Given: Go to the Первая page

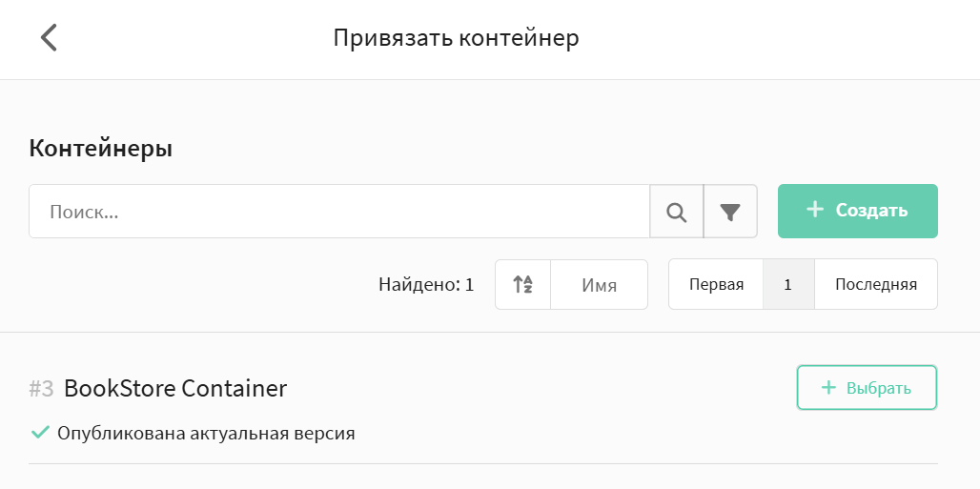Looking at the screenshot, I should tap(716, 284).
